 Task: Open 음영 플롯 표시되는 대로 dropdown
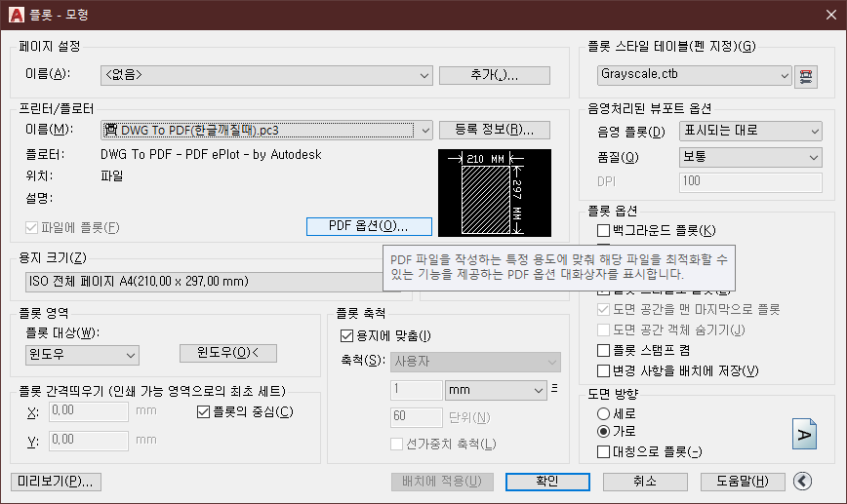click(x=750, y=132)
